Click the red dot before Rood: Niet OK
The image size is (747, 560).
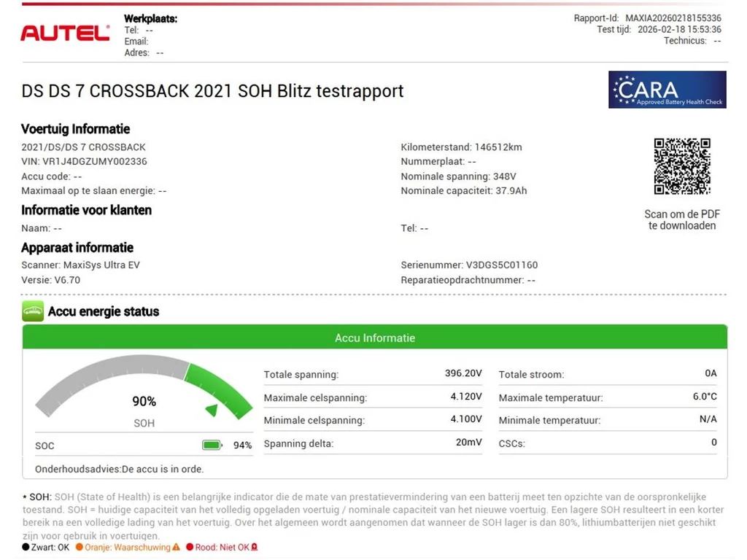(189, 547)
